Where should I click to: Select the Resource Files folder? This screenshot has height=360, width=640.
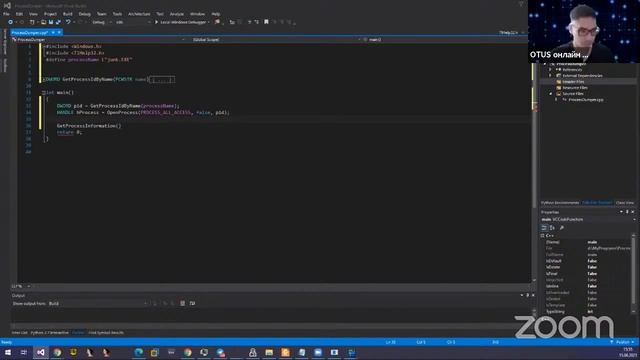point(575,88)
